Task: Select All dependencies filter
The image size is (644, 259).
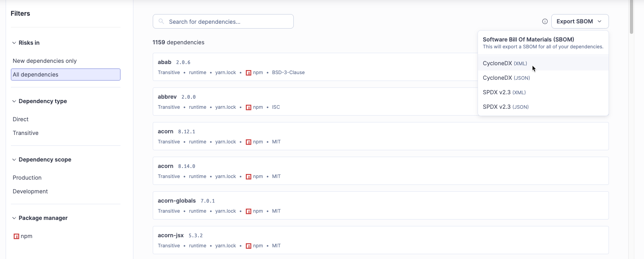Action: 65,75
